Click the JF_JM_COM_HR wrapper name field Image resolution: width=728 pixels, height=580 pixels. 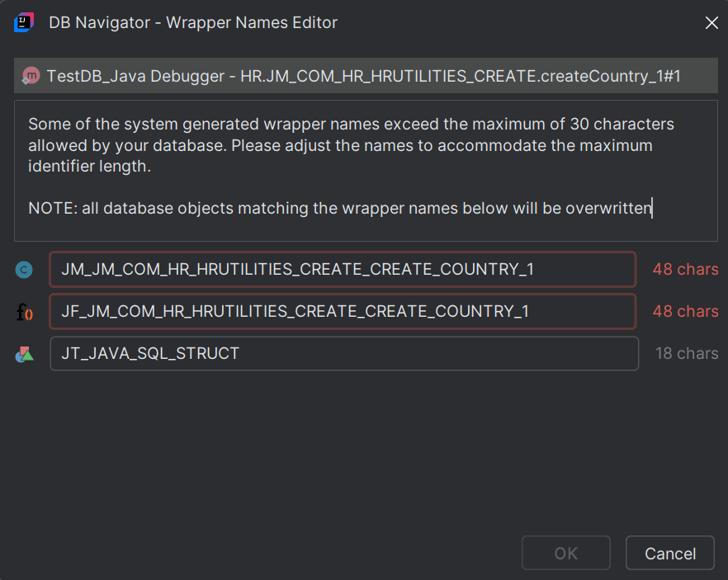pos(343,311)
